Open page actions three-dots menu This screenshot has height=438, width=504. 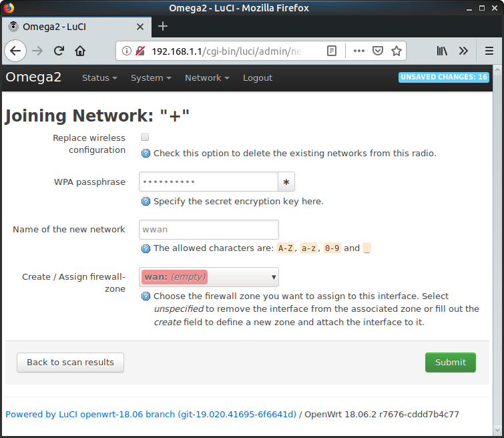[x=358, y=51]
